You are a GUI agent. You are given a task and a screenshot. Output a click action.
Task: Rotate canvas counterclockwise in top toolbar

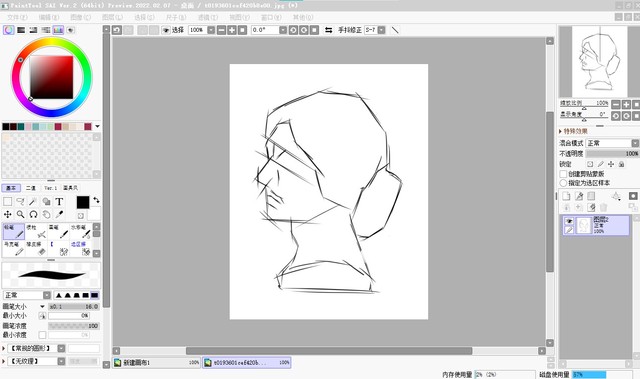[x=293, y=30]
